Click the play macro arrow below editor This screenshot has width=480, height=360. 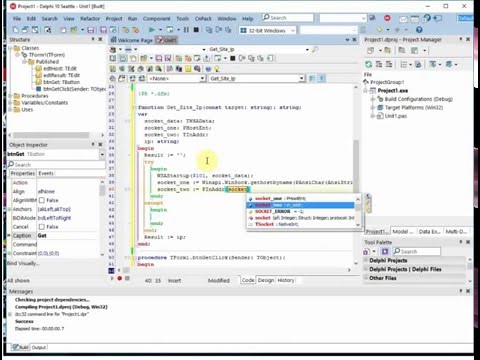coord(112,278)
